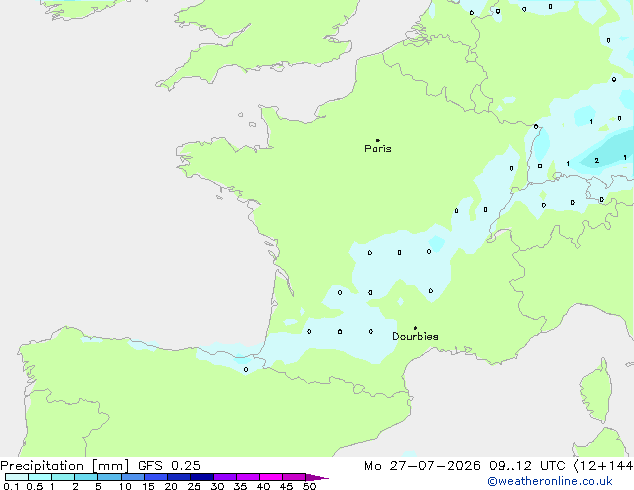Pick the 30–35 mm purple legend swatch
This screenshot has width=634, height=490.
[225, 477]
